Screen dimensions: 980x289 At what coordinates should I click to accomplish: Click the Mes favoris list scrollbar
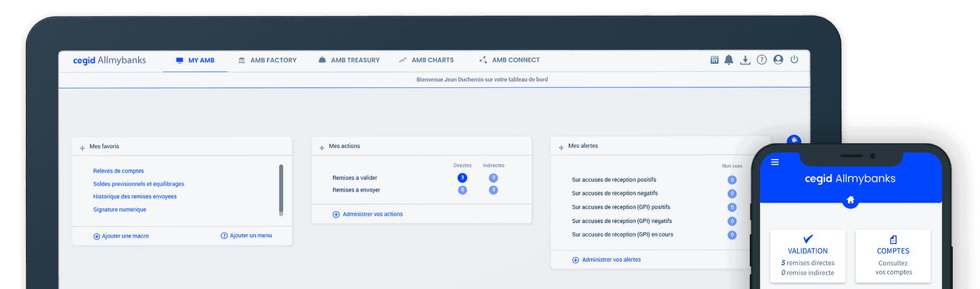(x=281, y=190)
